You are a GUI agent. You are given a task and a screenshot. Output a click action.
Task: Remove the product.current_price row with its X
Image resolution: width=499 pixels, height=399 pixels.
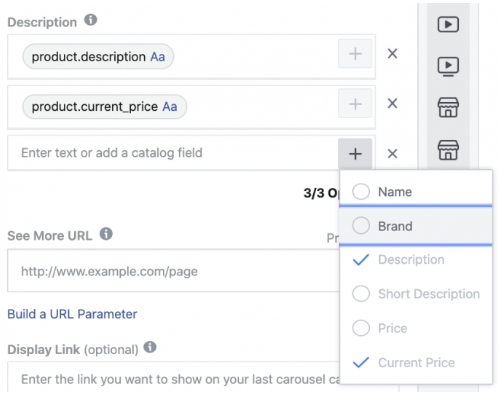[392, 103]
